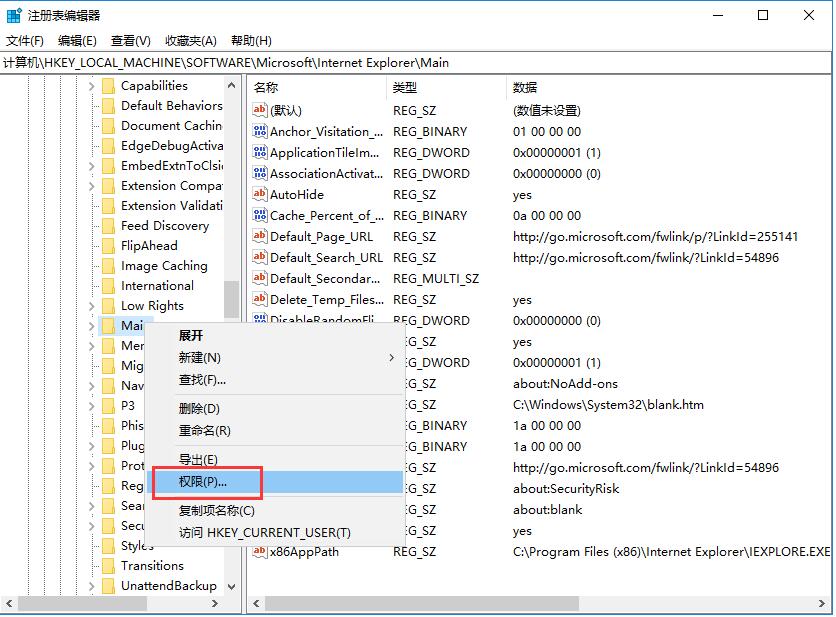Click the (默认) default value string icon
Screen dimensions: 836x617
tap(258, 110)
